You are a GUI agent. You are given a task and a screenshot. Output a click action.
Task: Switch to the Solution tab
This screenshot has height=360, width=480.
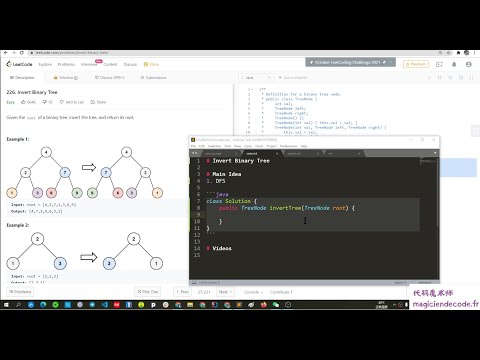click(66, 78)
